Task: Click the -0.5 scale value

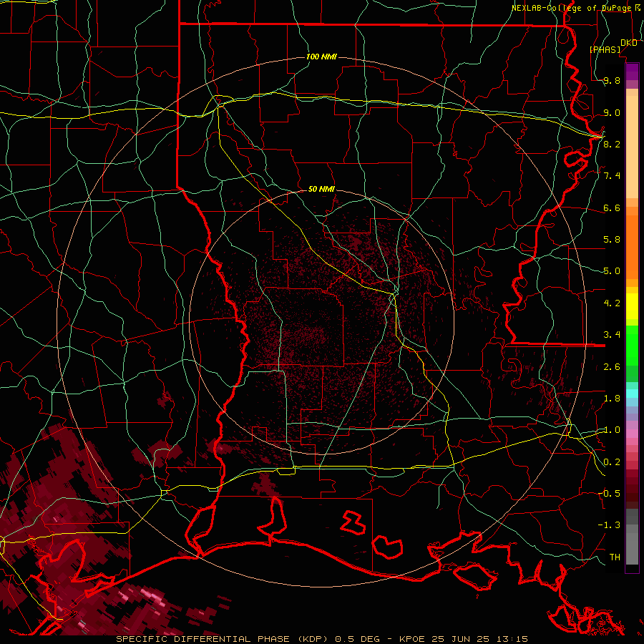Action: click(610, 493)
